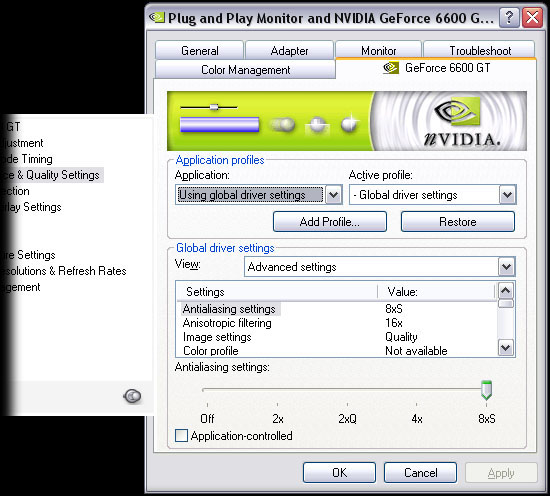Click the NVIDIA eye logo in the banner
Viewport: 550px width, 496px height.
(x=457, y=111)
